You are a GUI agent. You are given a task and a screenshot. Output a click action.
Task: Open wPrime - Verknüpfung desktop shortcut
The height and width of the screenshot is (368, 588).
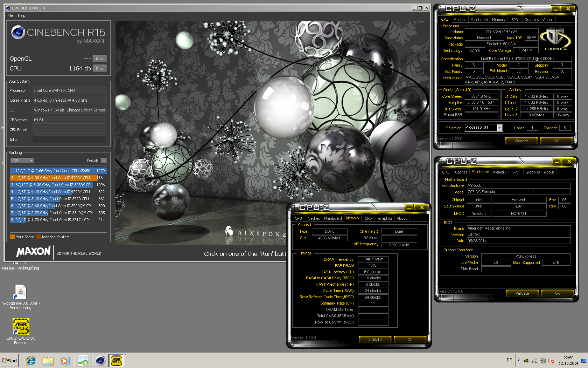click(21, 266)
